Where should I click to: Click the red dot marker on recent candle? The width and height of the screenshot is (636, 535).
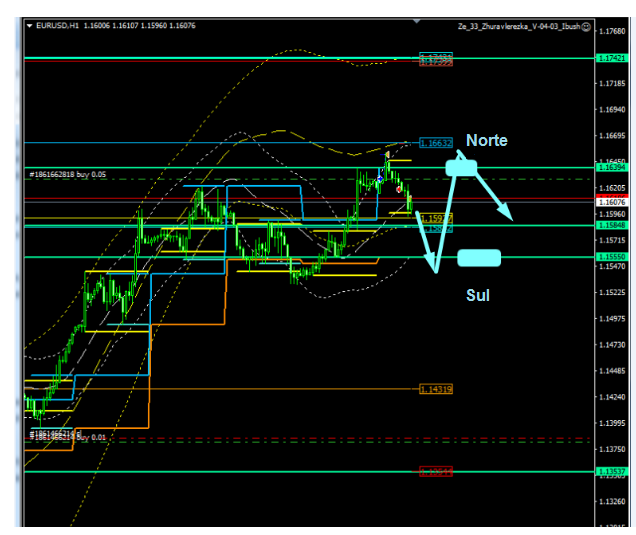(399, 188)
